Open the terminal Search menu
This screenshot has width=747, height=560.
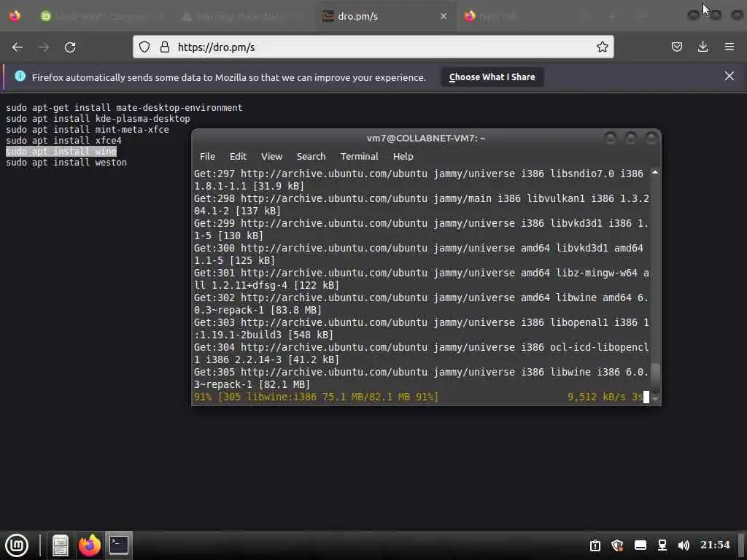pos(311,156)
